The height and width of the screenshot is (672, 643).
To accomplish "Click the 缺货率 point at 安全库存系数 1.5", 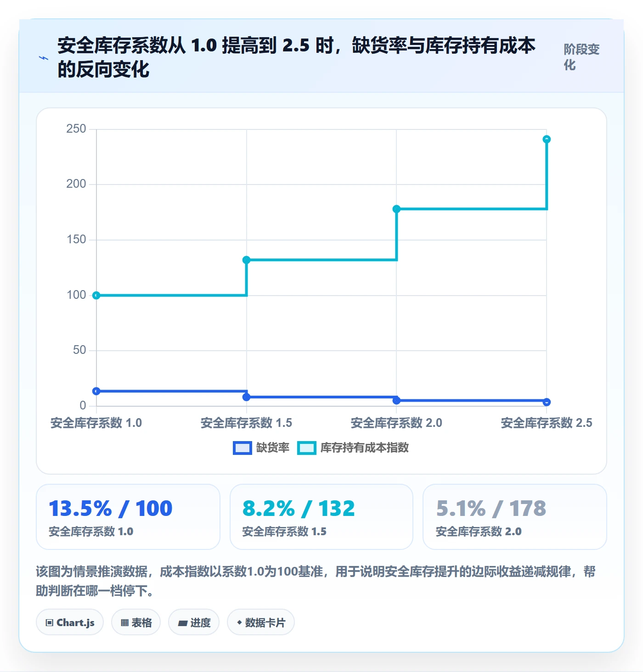I will pyautogui.click(x=246, y=397).
